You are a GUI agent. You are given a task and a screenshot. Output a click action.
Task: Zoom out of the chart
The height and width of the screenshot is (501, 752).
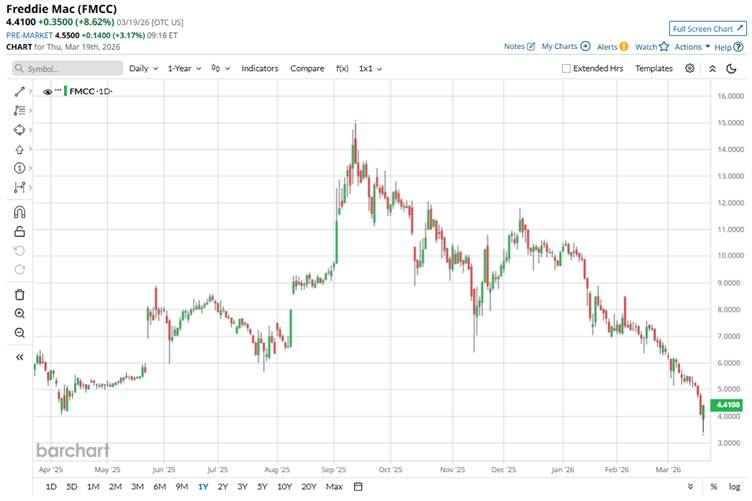(x=20, y=333)
